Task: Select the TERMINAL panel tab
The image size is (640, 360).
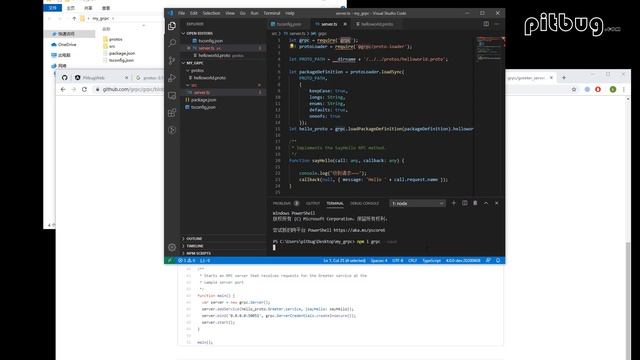Action: (x=335, y=203)
